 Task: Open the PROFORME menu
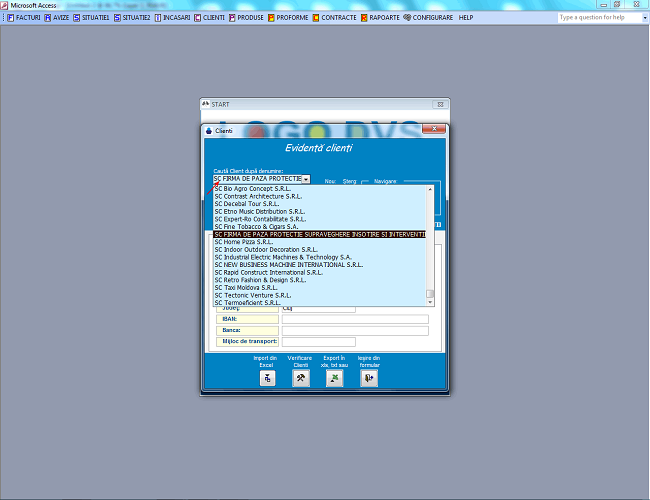click(x=288, y=17)
